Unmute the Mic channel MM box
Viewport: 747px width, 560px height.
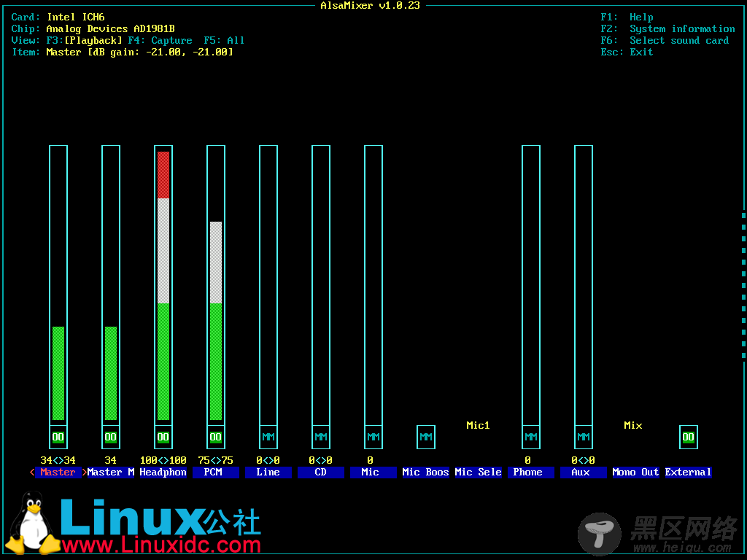coord(373,437)
